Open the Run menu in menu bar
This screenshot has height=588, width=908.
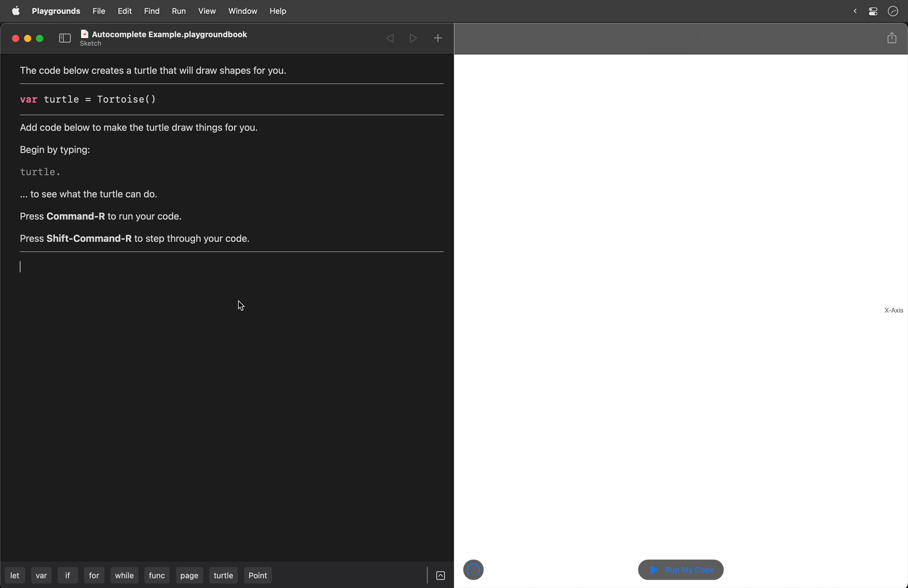pyautogui.click(x=179, y=11)
